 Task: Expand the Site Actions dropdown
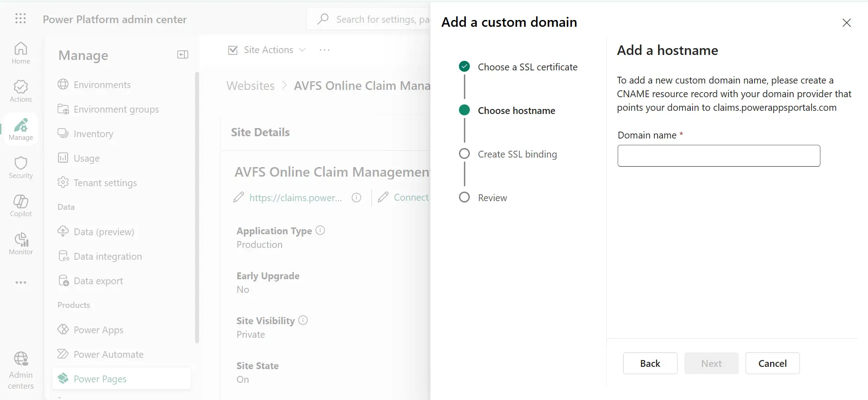(267, 50)
